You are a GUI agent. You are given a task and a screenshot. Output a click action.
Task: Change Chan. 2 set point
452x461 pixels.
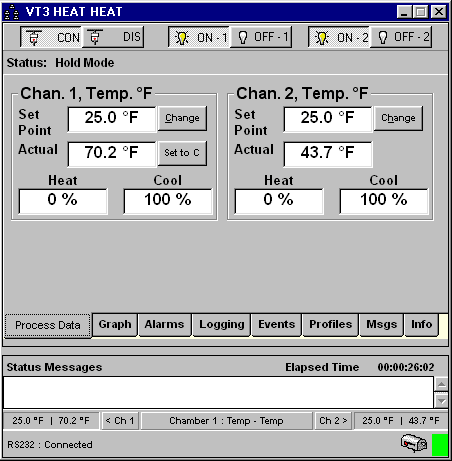(398, 118)
